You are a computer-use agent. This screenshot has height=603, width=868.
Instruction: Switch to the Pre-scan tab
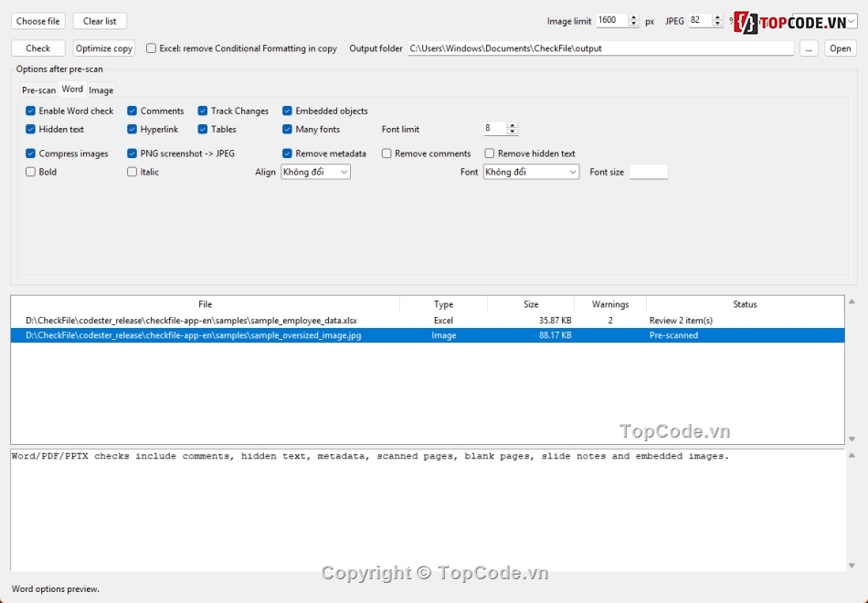click(38, 90)
